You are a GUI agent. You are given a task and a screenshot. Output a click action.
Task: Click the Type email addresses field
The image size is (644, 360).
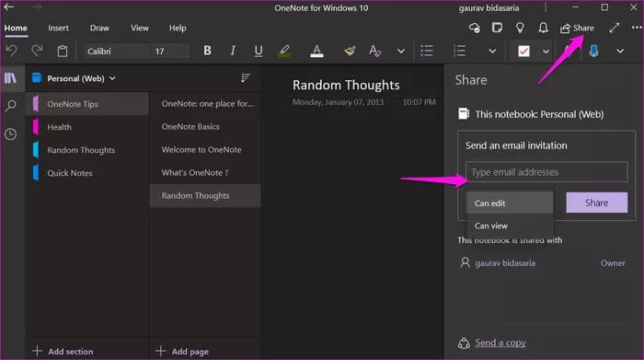click(546, 172)
